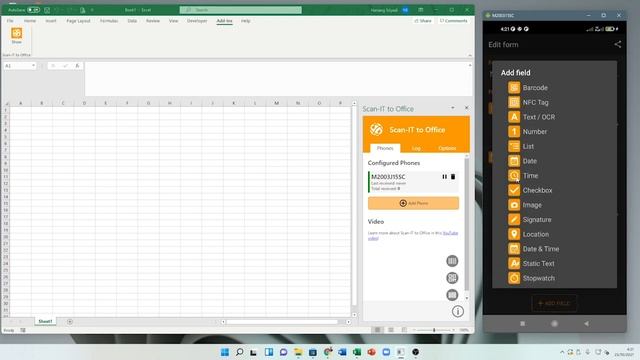Tap the ADD FIELD button on phone
Image resolution: width=640 pixels, height=360 pixels.
click(x=554, y=303)
